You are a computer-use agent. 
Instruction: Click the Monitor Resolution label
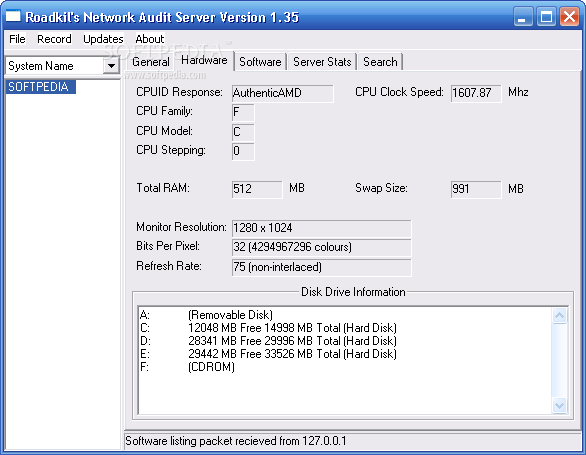(x=181, y=227)
